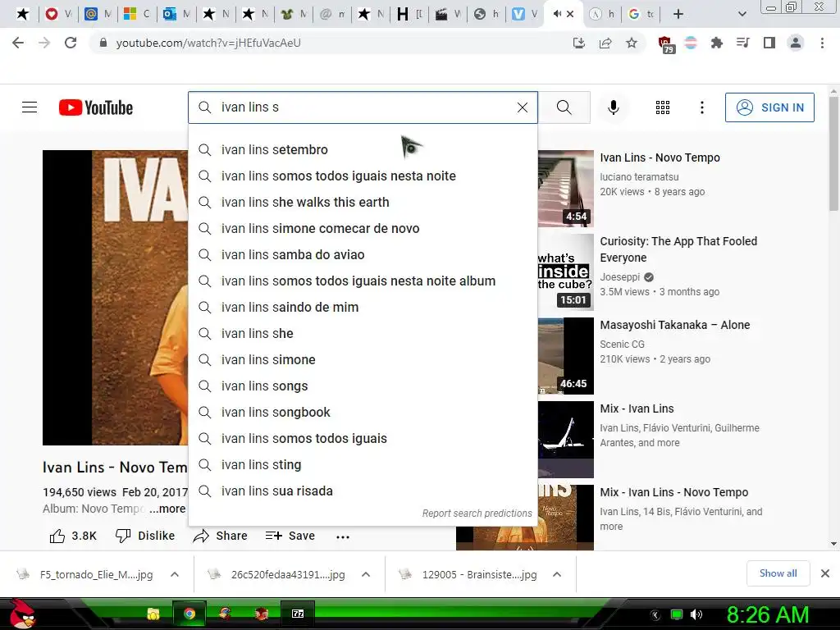Screen dimensions: 840x630
Task: Like the video with thumbs up
Action: [x=73, y=536]
